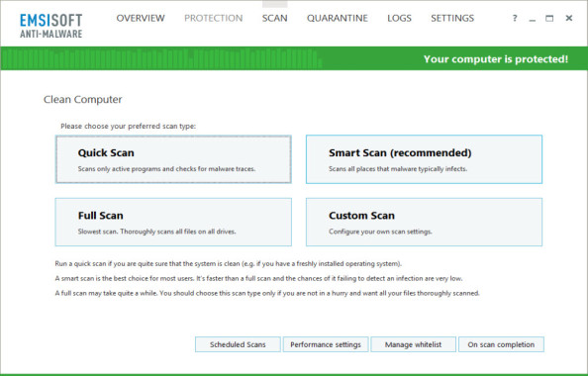
Task: Switch to the Protection tab
Action: pos(214,18)
